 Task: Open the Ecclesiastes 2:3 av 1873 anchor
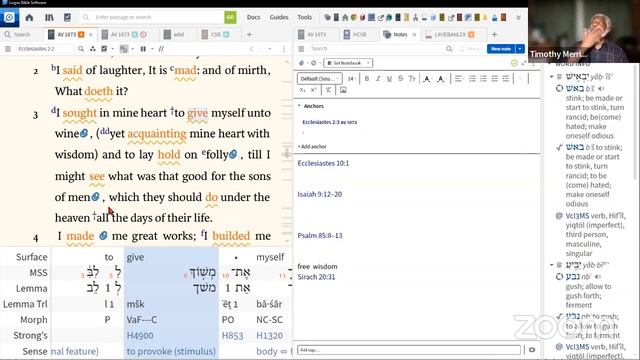click(330, 122)
